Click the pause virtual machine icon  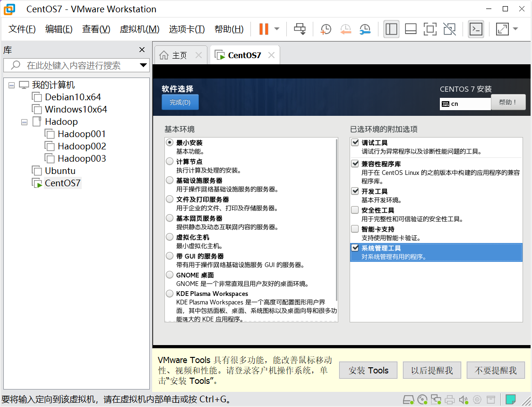coord(264,29)
